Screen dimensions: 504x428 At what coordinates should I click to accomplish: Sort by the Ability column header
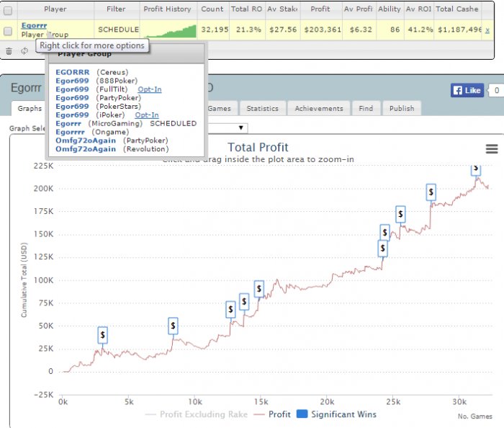pyautogui.click(x=390, y=9)
